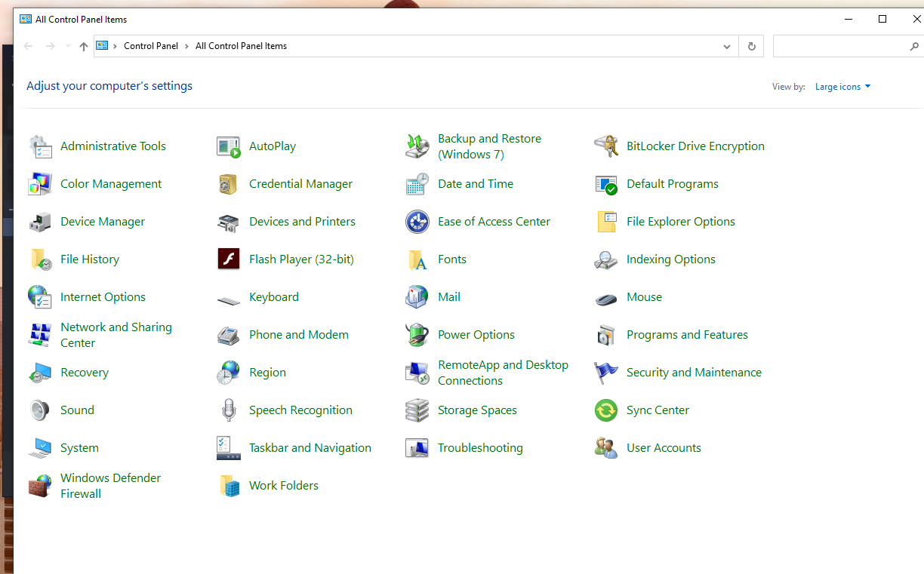Open the Credential Manager safe icon

pos(229,184)
